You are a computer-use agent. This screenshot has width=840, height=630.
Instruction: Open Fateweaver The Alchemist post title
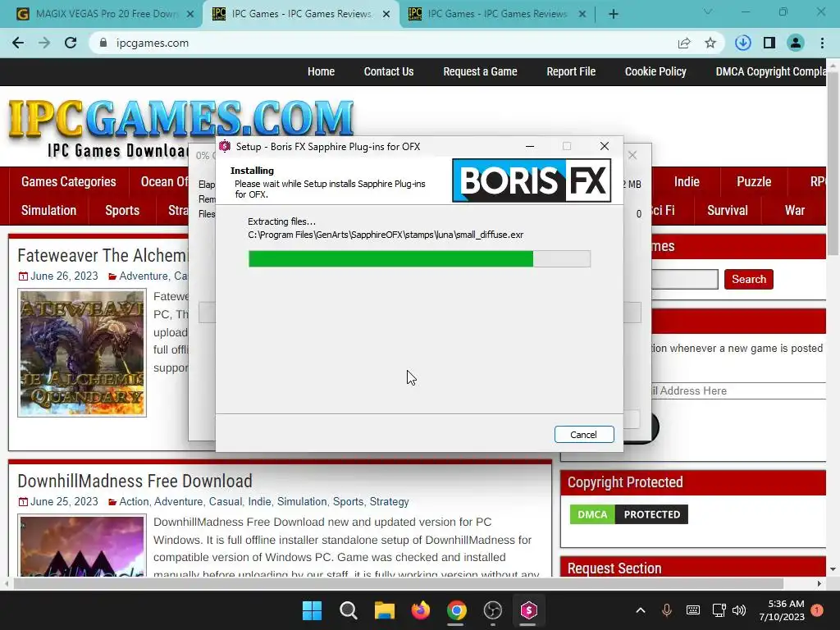[x=103, y=256]
